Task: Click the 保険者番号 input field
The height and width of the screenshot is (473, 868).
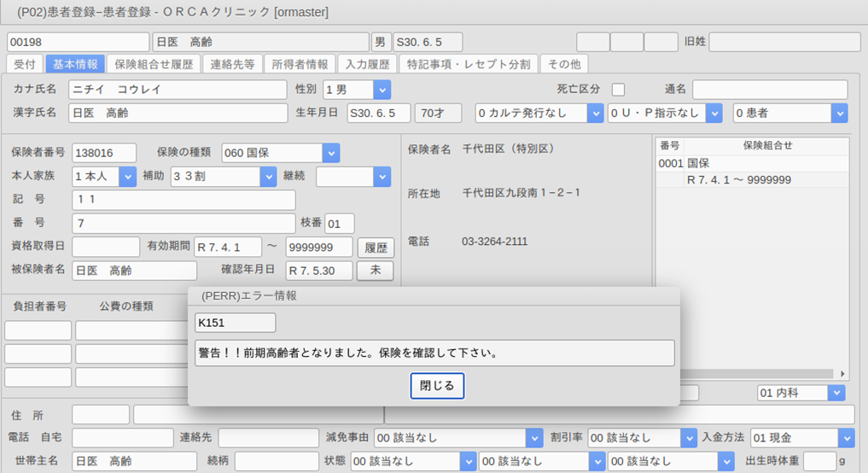Action: click(104, 153)
